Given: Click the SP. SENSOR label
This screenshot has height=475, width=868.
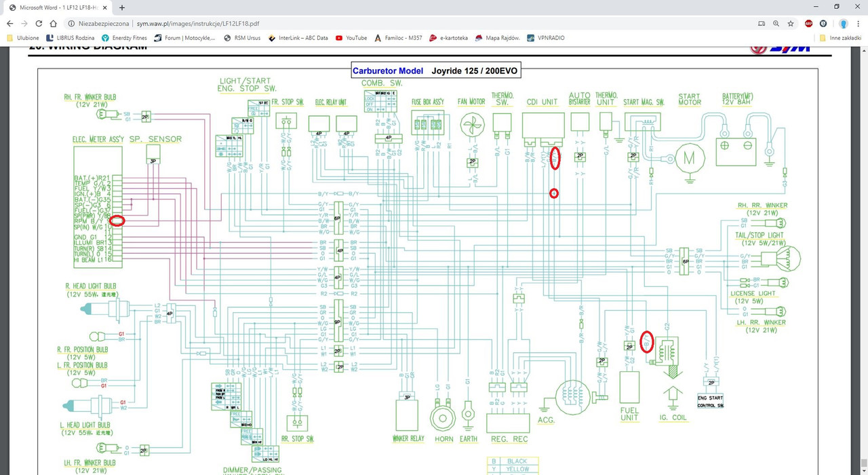Looking at the screenshot, I should pos(155,139).
